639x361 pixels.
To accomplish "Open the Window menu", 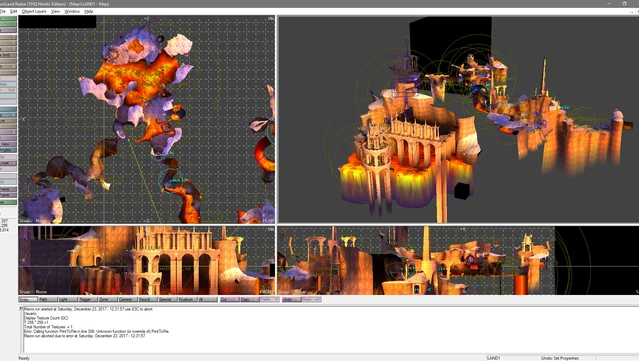I will (72, 11).
